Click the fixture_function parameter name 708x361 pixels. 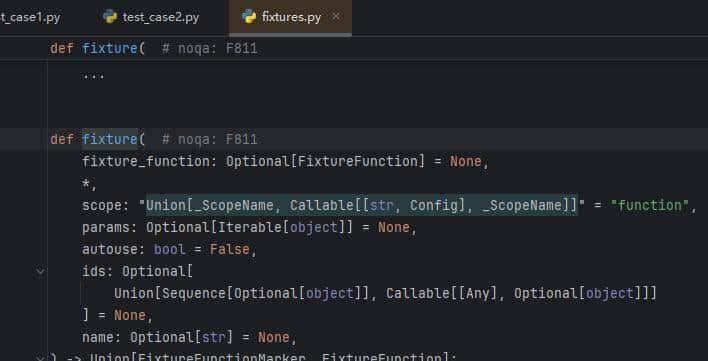[x=146, y=161]
